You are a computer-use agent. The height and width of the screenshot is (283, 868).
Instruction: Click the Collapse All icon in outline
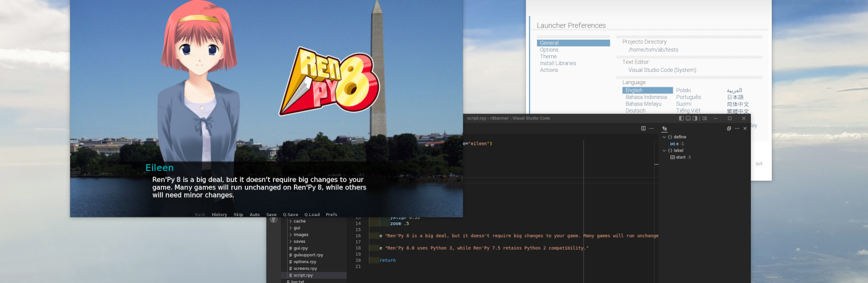728,129
